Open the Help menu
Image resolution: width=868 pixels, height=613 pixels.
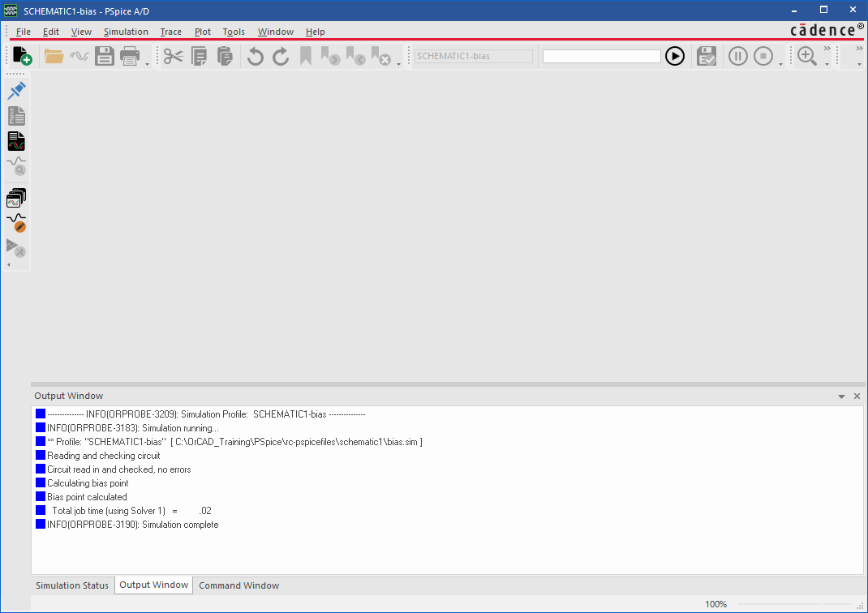coord(316,32)
